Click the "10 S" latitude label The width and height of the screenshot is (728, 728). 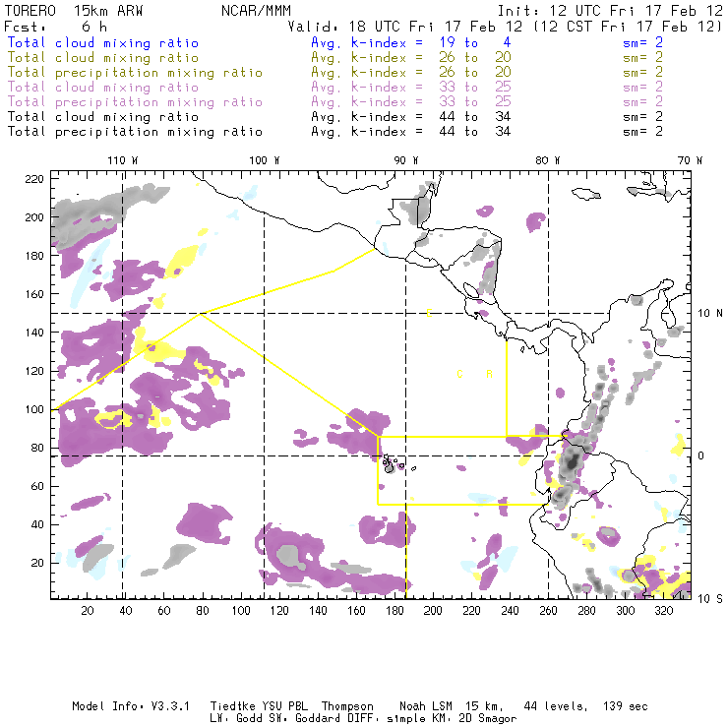click(x=710, y=599)
